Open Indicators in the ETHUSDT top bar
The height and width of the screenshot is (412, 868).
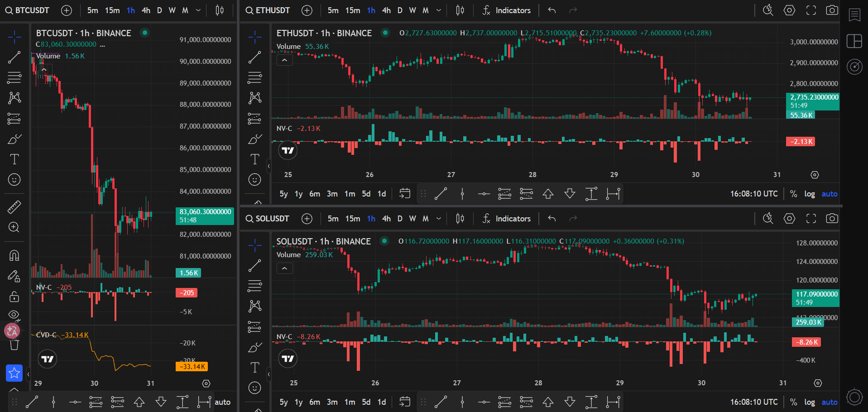click(507, 10)
